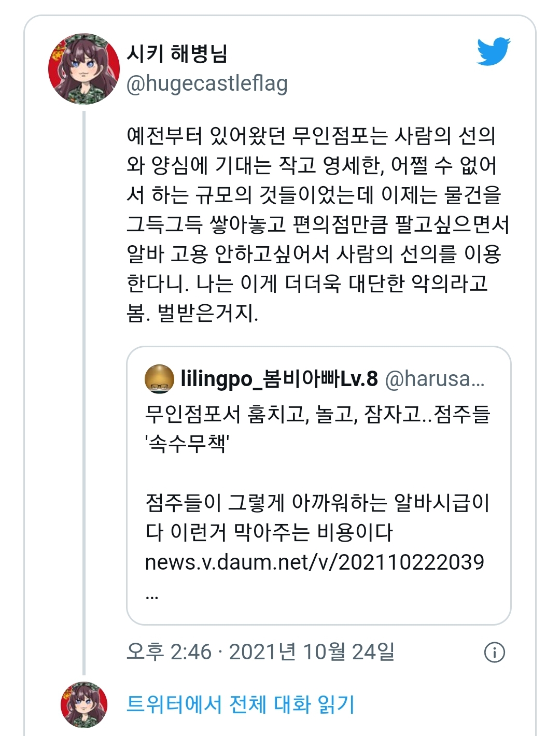Click quoted comment "점주들이 그렇게 아까워하는"

[317, 502]
